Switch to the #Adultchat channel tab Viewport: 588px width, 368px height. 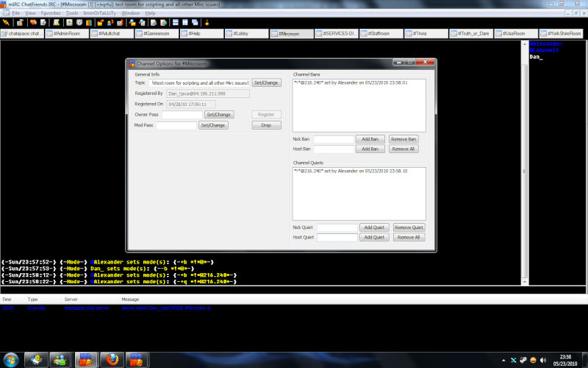[112, 33]
